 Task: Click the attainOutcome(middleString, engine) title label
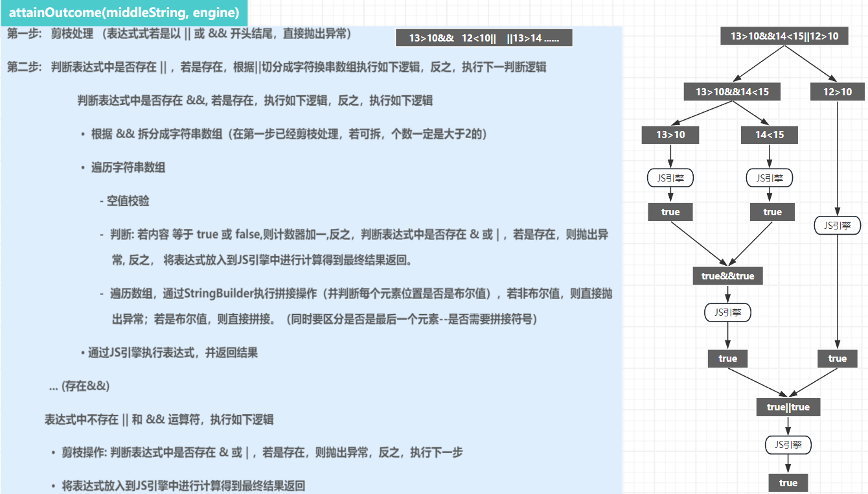(123, 13)
